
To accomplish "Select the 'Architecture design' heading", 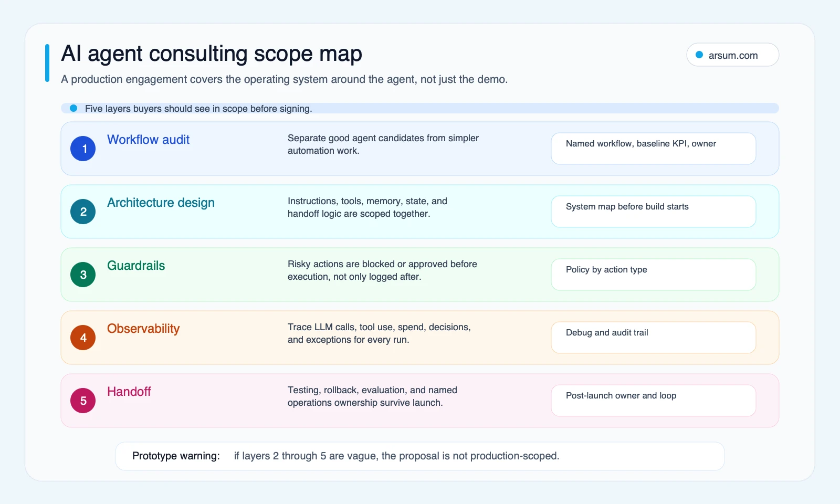I will tap(161, 203).
